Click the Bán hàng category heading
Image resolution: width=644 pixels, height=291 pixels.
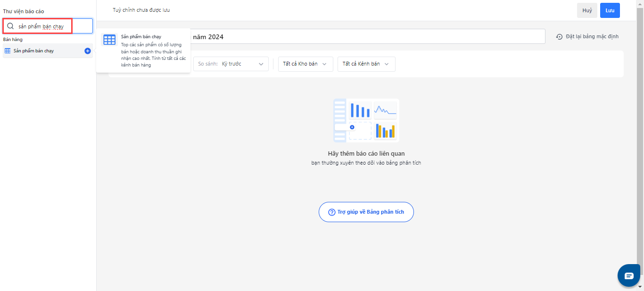(13, 40)
